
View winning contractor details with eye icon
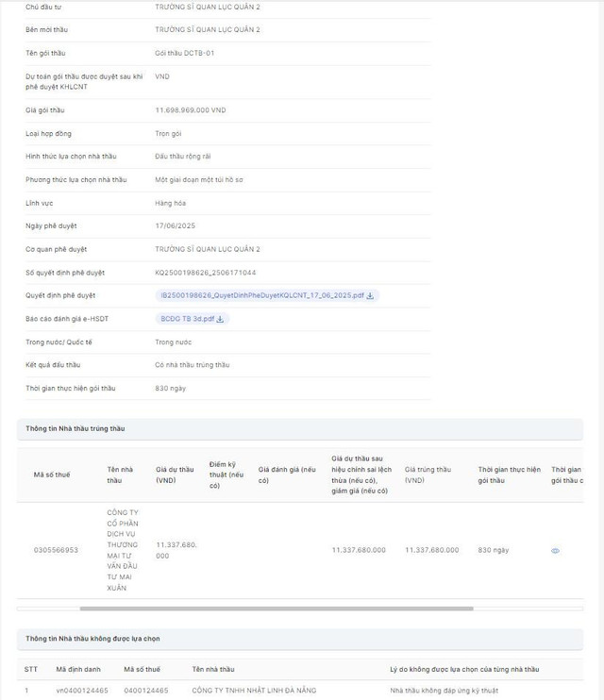[x=555, y=550]
